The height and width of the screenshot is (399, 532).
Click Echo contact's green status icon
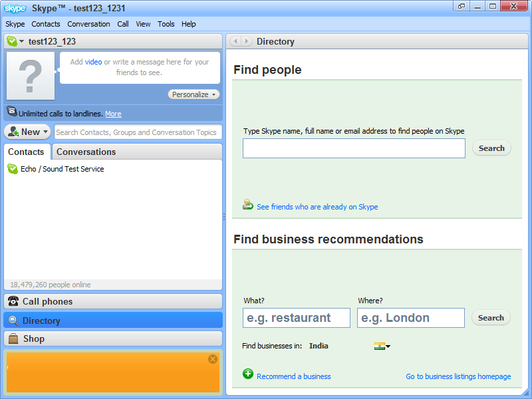coord(13,169)
